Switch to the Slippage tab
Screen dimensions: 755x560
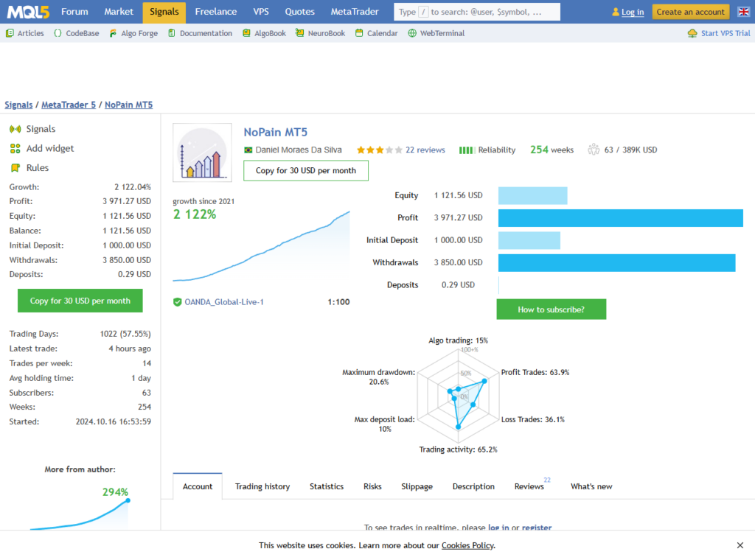coord(417,486)
